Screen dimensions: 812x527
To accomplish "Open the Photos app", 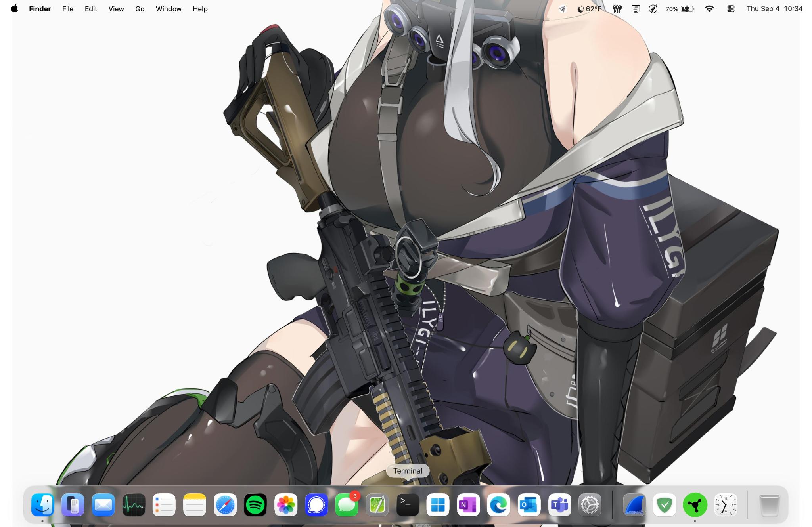I will pos(286,505).
